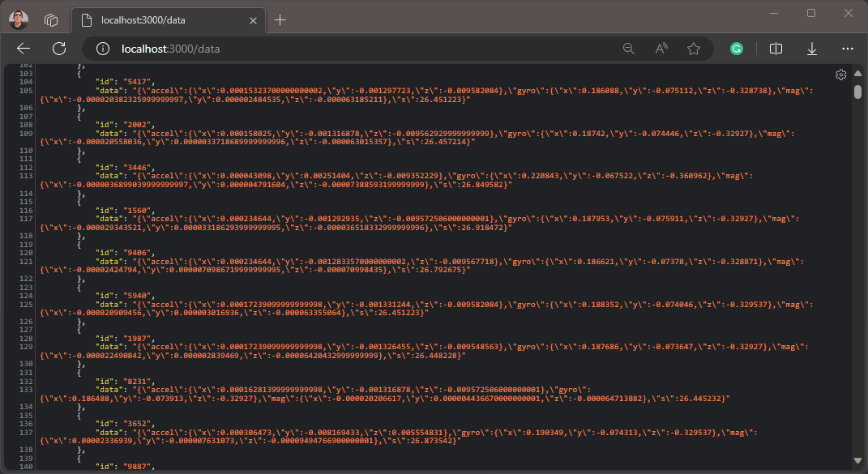Open the Settings and more menu
This screenshot has width=868, height=474.
tap(848, 49)
